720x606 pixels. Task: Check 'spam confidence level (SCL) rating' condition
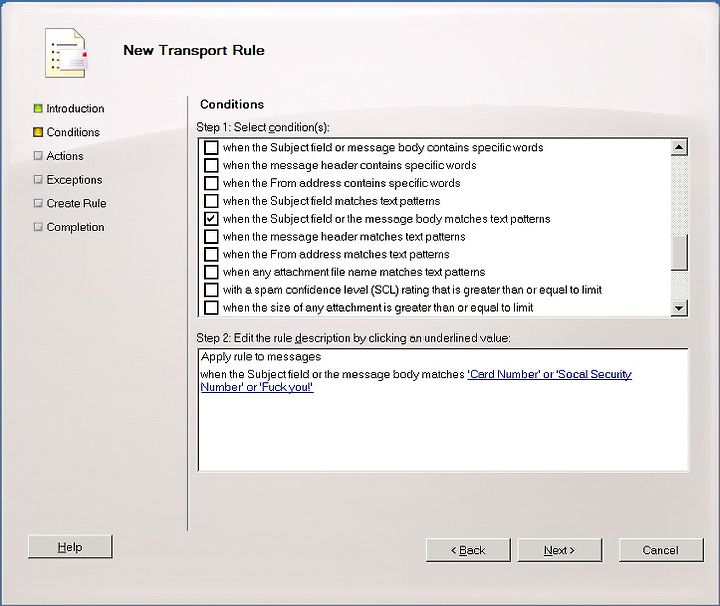(211, 290)
